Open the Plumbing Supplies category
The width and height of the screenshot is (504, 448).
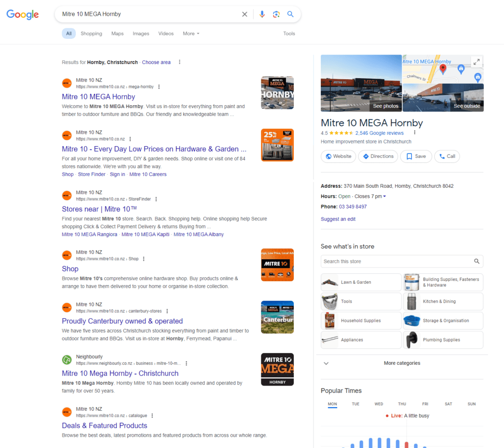pos(443,340)
